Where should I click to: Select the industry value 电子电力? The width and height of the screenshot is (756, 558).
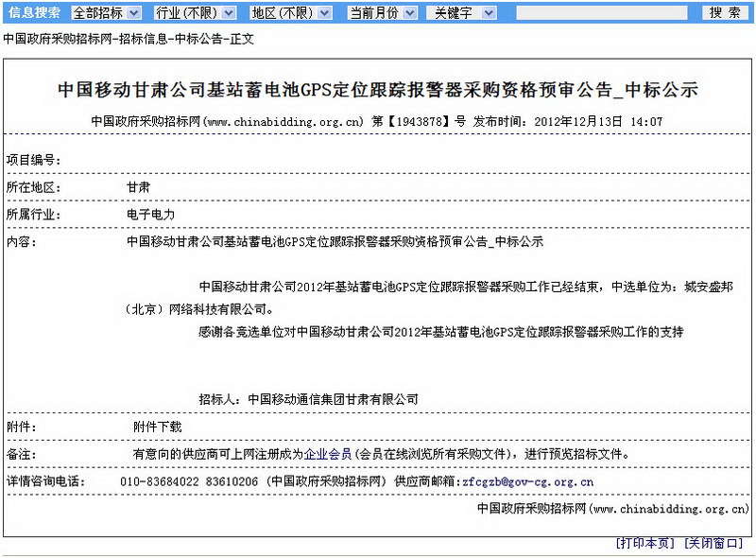[x=150, y=215]
